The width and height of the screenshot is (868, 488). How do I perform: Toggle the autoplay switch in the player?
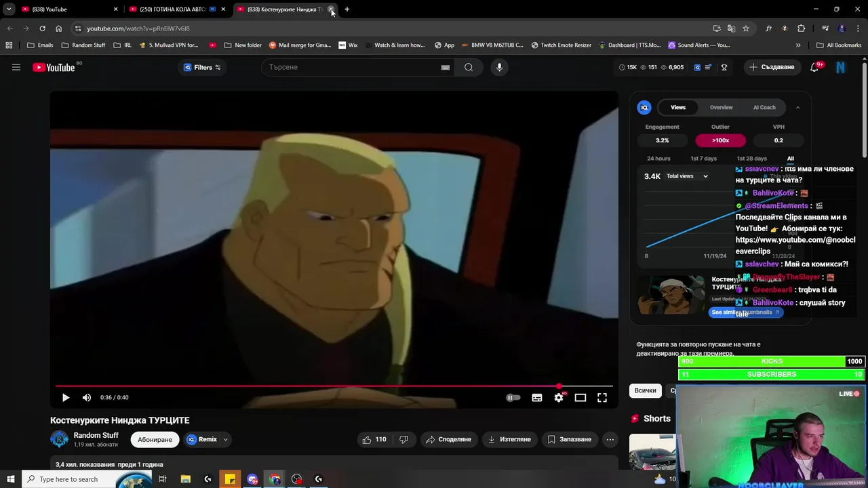(x=513, y=398)
